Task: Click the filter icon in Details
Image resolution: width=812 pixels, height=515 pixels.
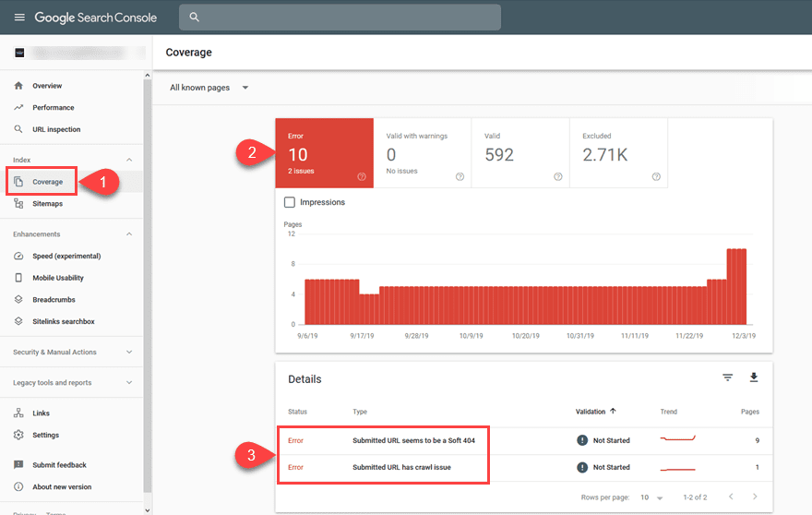Action: click(x=727, y=377)
